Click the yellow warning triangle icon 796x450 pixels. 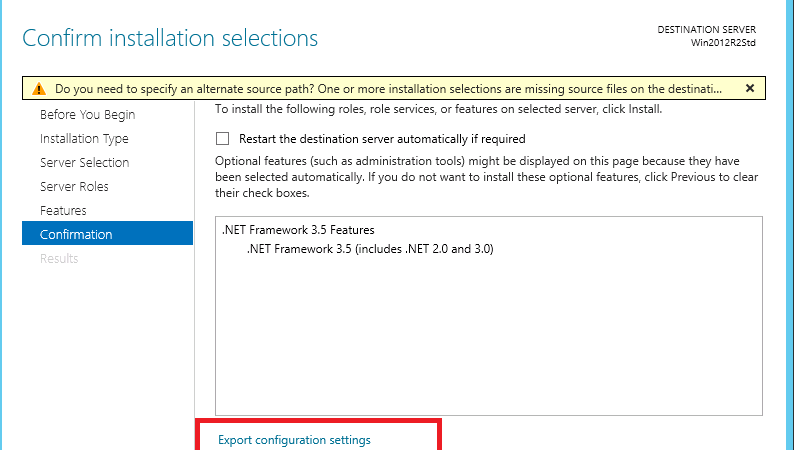click(x=39, y=89)
